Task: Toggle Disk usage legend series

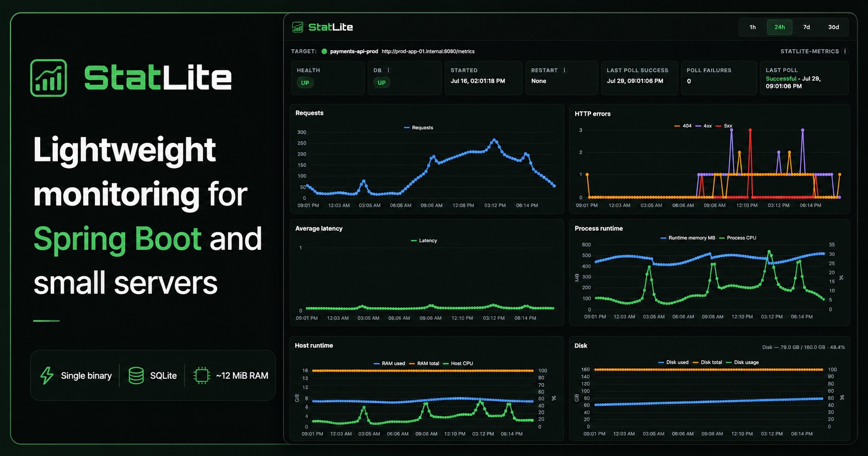Action: click(x=743, y=362)
